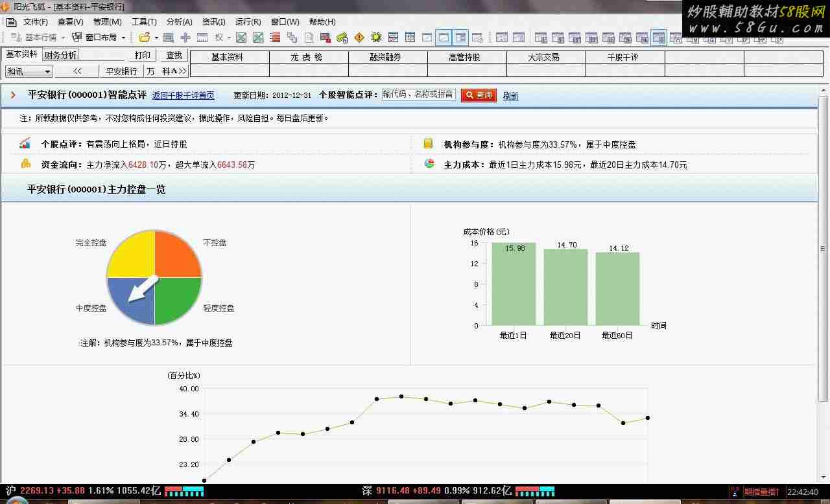Click the overlapping squares toolbar icon
The width and height of the screenshot is (830, 504).
click(292, 38)
